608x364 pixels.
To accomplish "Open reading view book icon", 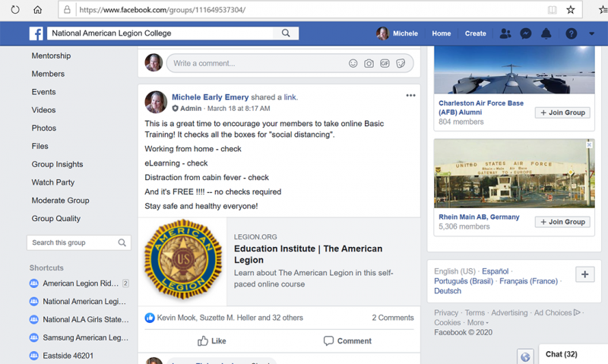I will 553,10.
